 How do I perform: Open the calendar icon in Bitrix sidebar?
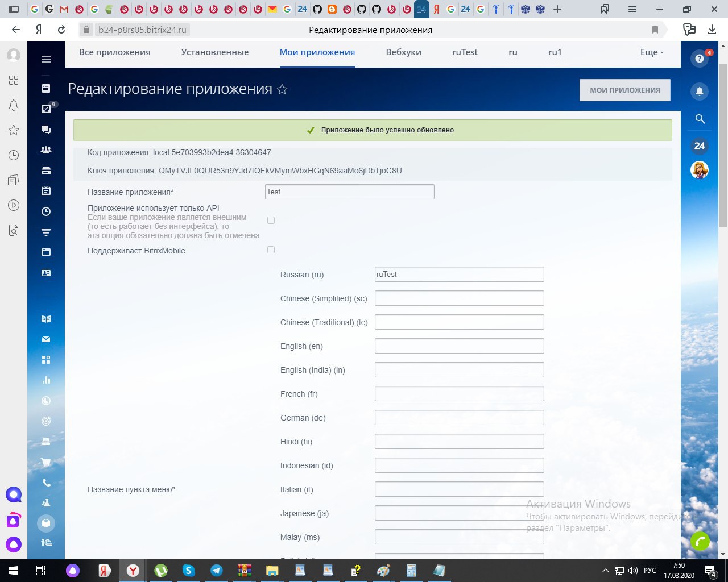click(x=46, y=191)
